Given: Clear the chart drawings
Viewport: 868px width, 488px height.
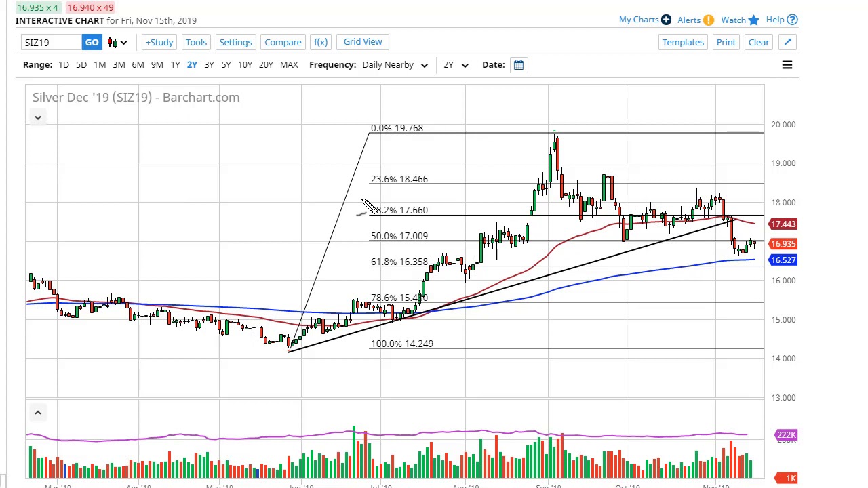Looking at the screenshot, I should point(759,42).
